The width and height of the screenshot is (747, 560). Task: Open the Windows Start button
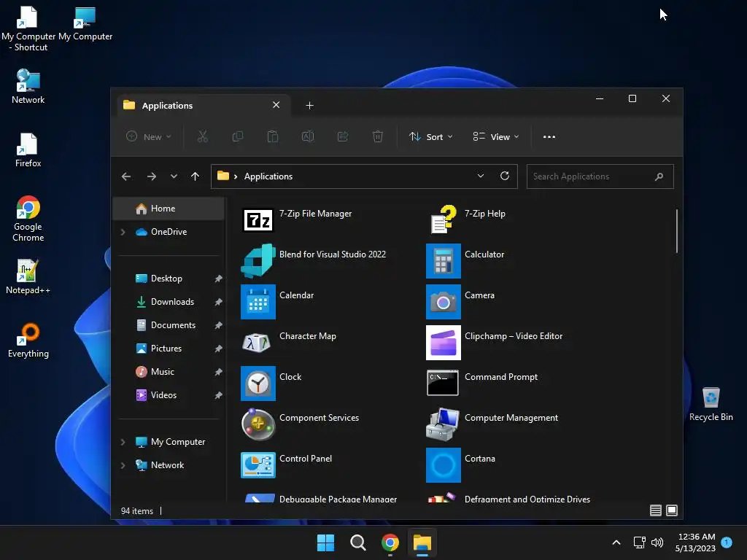pyautogui.click(x=326, y=542)
